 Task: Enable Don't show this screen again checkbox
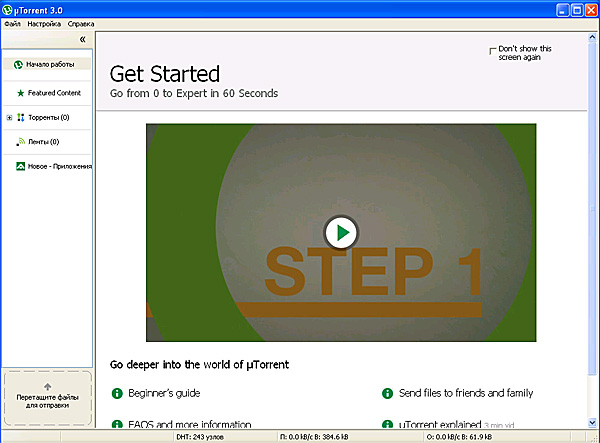[x=491, y=50]
